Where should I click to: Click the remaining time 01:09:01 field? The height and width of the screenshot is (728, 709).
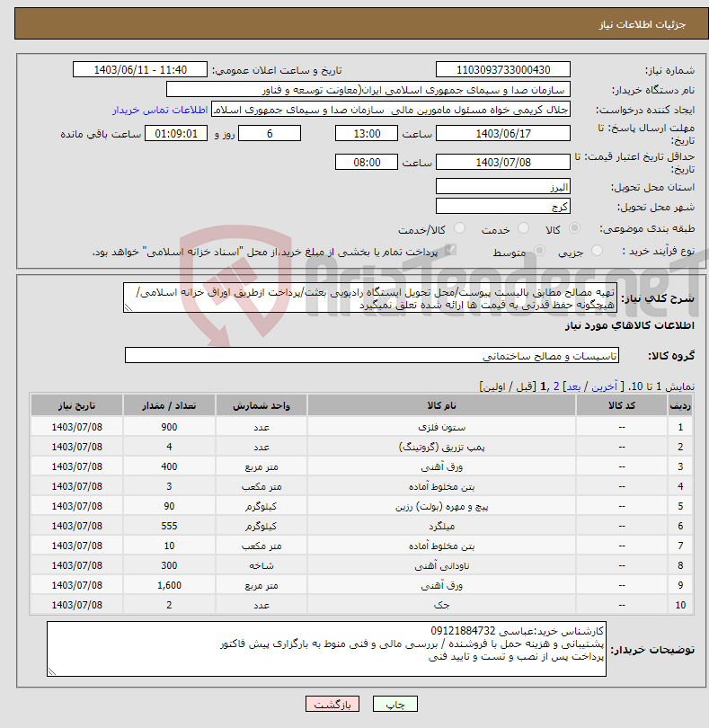176,133
